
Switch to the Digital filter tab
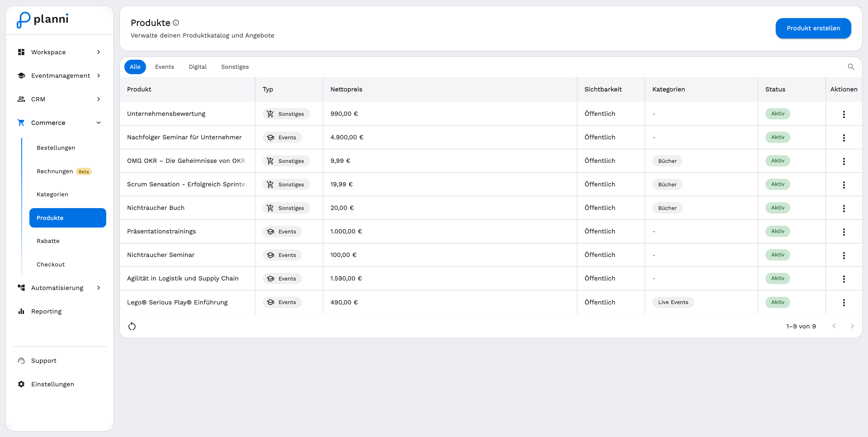coord(198,67)
